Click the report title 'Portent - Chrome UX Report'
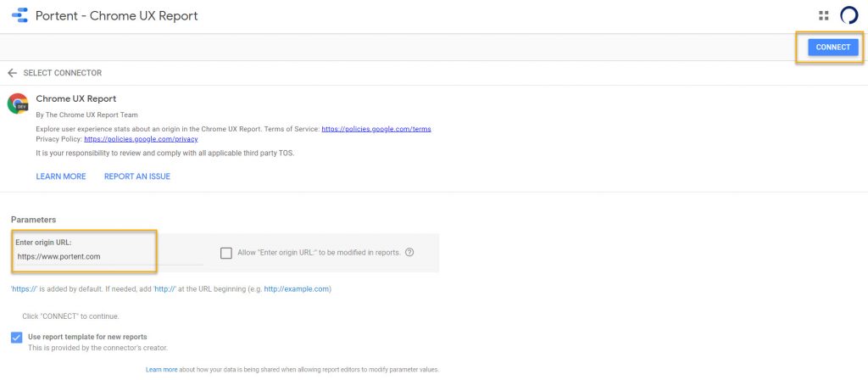Viewport: 868px width, 380px height. [116, 15]
